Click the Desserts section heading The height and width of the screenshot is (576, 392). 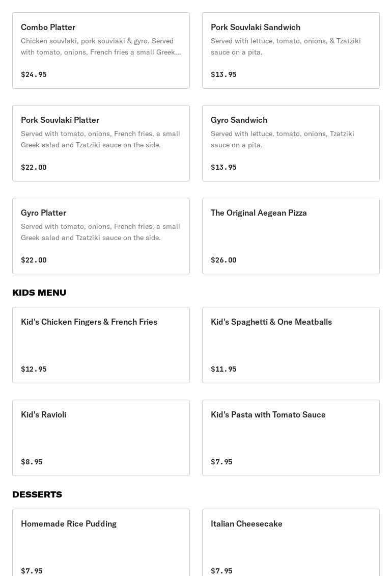coord(37,494)
